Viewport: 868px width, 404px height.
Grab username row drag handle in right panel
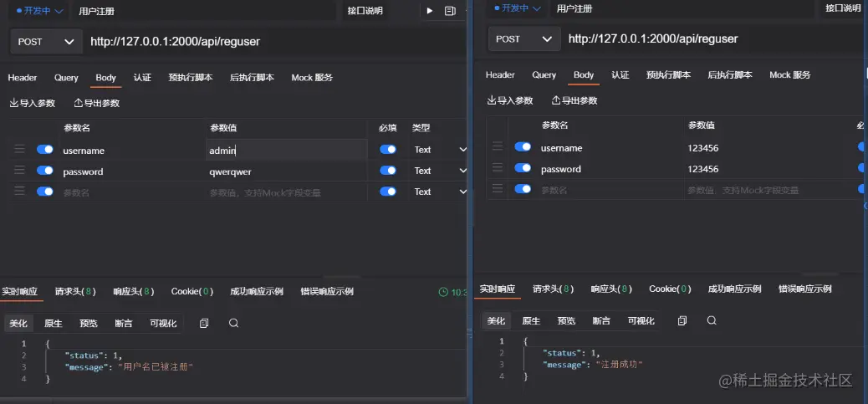tap(498, 146)
